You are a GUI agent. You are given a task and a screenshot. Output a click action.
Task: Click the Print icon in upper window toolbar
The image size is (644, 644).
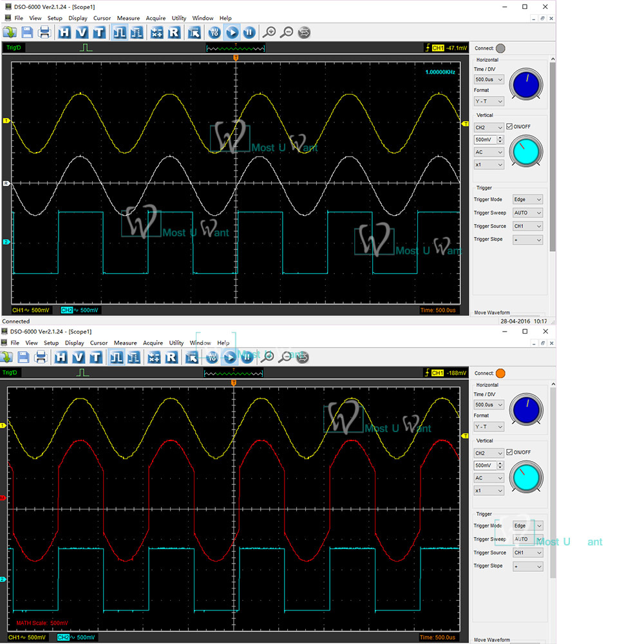44,32
